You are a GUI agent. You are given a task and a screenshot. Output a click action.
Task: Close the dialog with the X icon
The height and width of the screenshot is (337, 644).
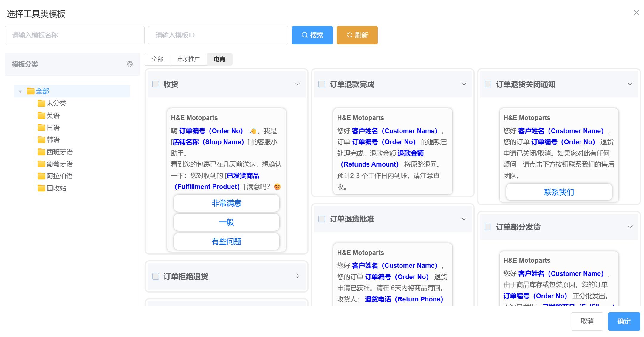tap(637, 13)
